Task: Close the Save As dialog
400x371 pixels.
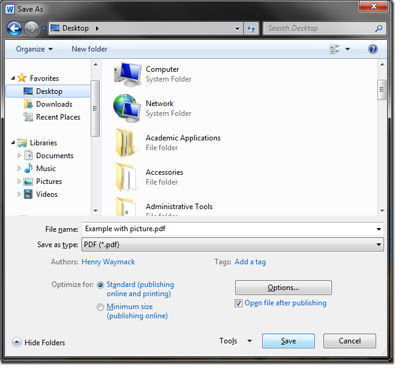Action: point(373,7)
